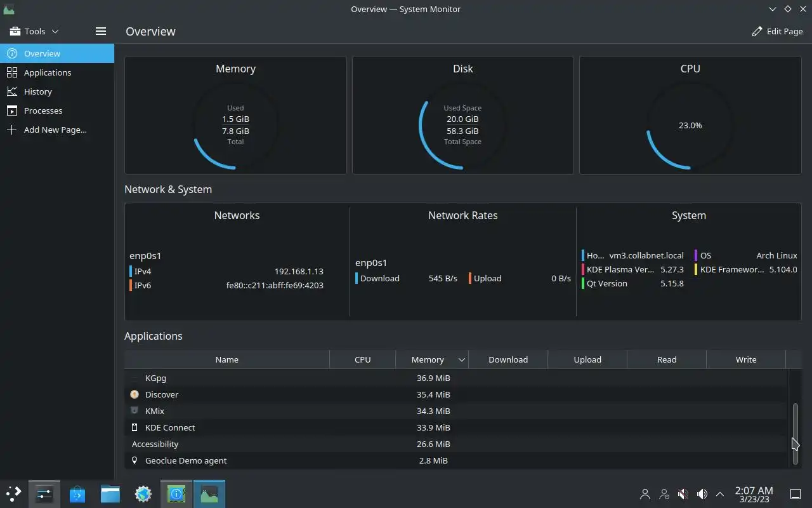Open the Processes page
Screen dimensions: 812x508
57,110
